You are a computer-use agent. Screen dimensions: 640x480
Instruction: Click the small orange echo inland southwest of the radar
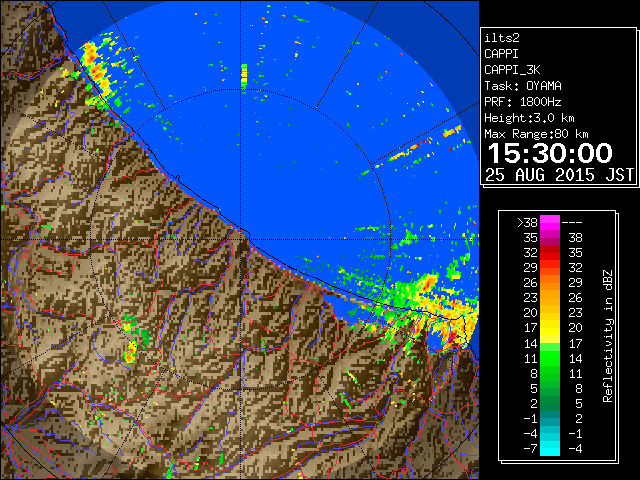(131, 353)
